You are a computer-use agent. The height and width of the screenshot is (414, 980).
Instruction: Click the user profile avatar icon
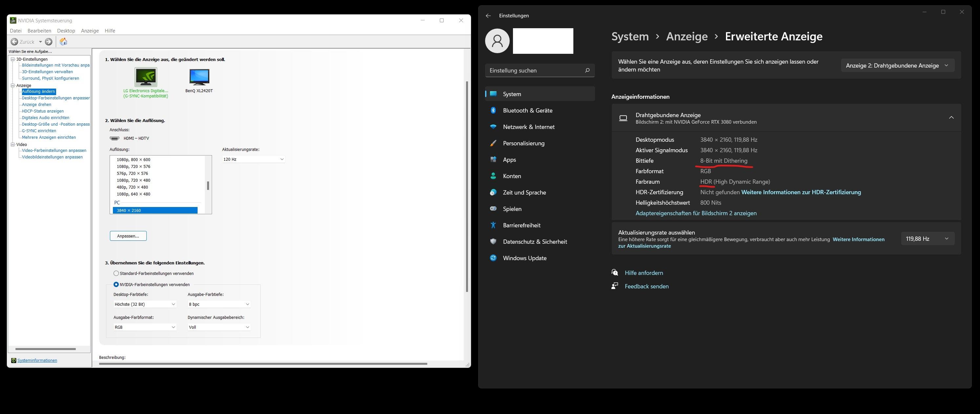497,41
